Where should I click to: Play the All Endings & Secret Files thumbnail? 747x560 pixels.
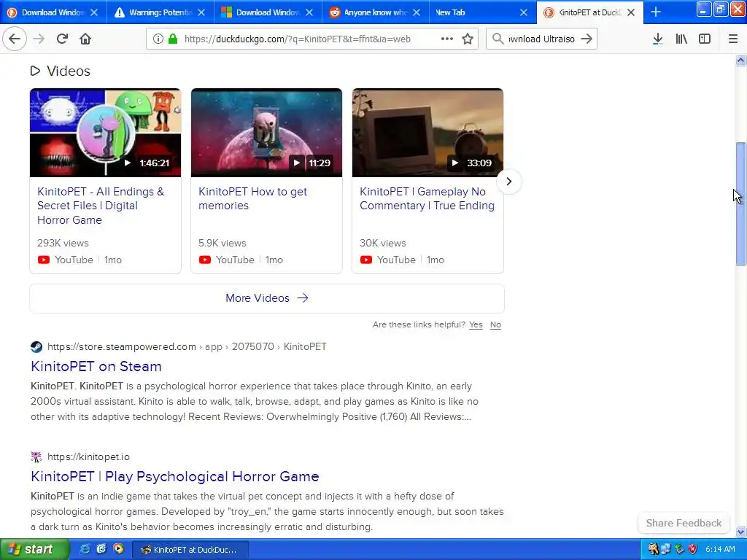click(x=105, y=133)
